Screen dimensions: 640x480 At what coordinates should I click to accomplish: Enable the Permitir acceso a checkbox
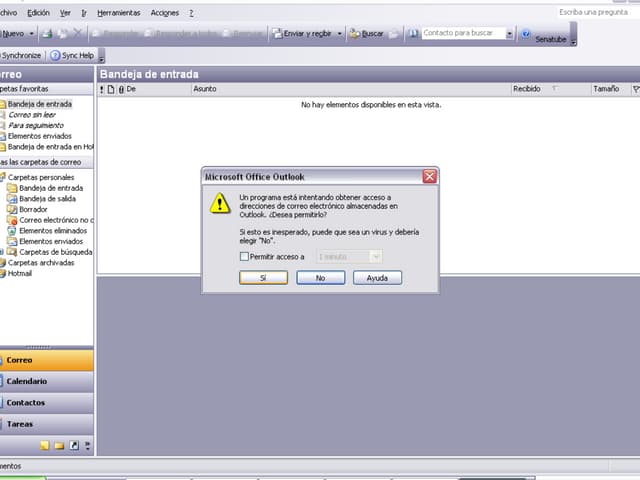(x=244, y=257)
